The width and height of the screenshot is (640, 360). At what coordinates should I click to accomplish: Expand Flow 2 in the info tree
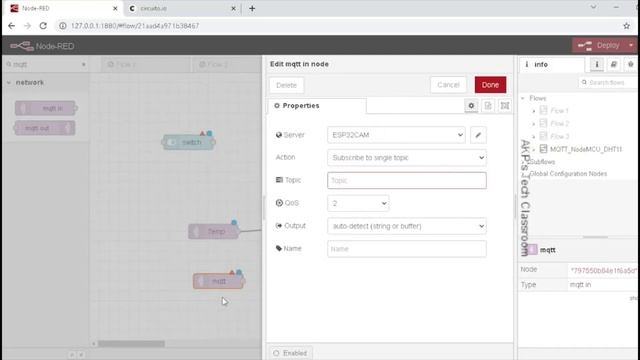click(x=534, y=124)
